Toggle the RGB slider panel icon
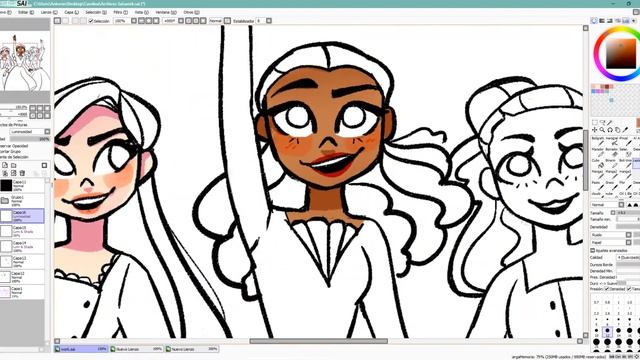This screenshot has width=640, height=360. tap(602, 20)
